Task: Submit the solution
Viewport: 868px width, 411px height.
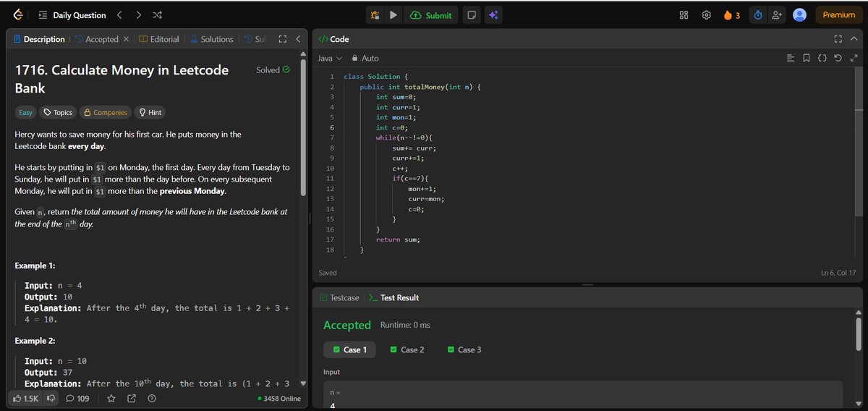Action: (x=431, y=15)
